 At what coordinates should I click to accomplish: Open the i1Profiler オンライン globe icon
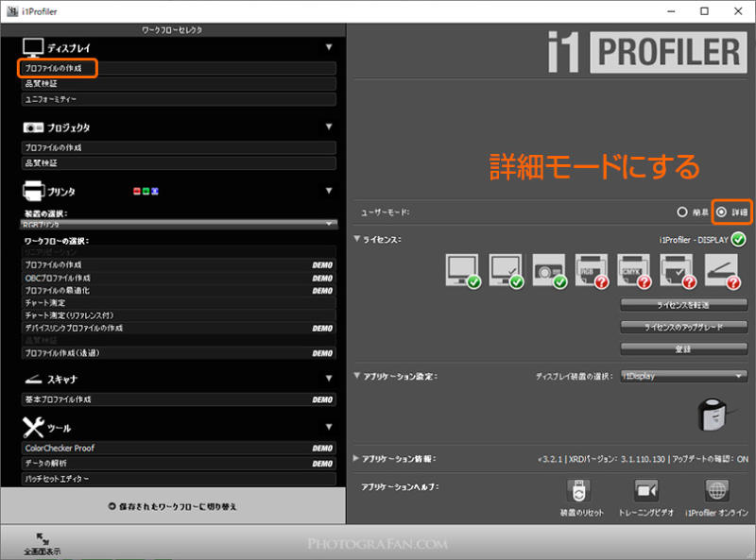[716, 491]
